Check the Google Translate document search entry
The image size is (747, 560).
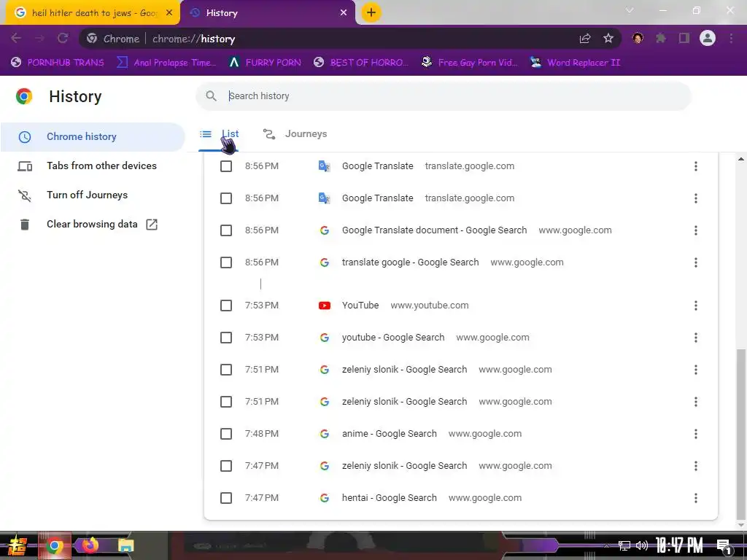coord(226,230)
